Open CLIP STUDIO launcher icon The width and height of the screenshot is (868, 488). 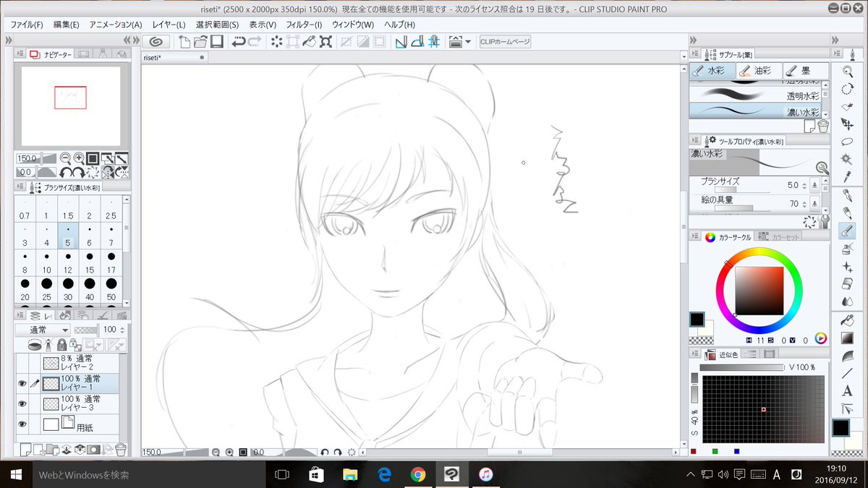(x=156, y=42)
